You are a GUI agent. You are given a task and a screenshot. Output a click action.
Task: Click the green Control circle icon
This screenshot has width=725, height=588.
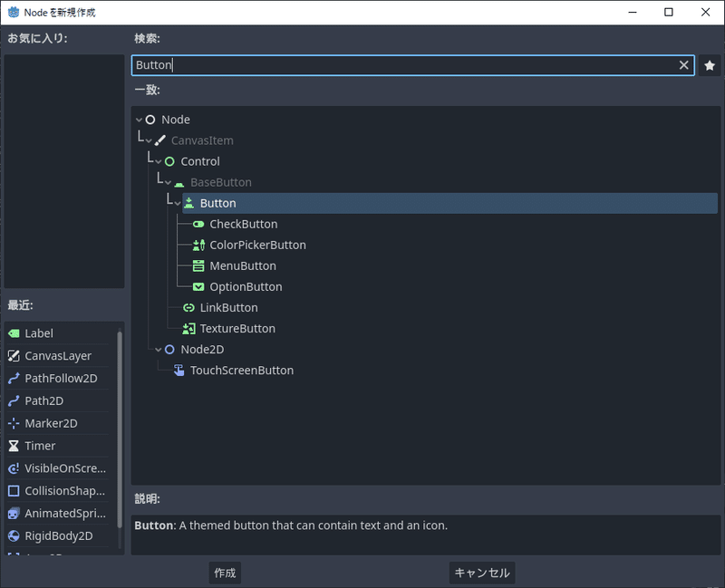169,161
